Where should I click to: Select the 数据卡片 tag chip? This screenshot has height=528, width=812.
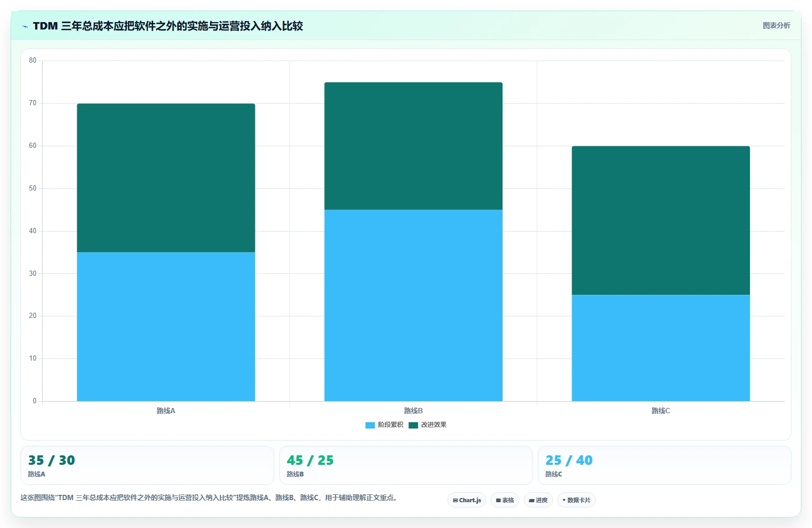(576, 500)
